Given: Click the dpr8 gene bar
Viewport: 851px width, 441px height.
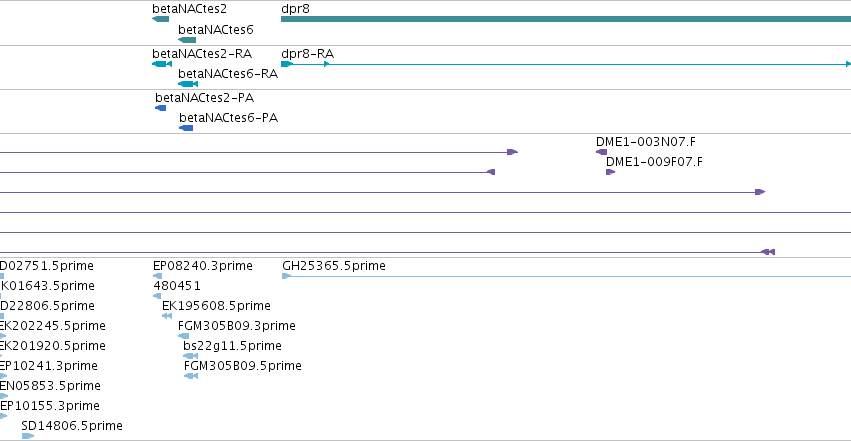Looking at the screenshot, I should point(566,19).
